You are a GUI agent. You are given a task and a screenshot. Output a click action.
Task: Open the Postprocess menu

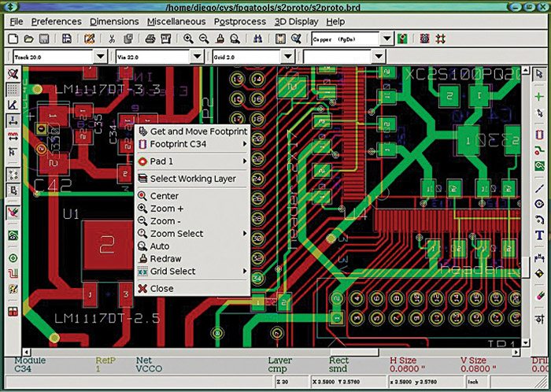pos(240,21)
